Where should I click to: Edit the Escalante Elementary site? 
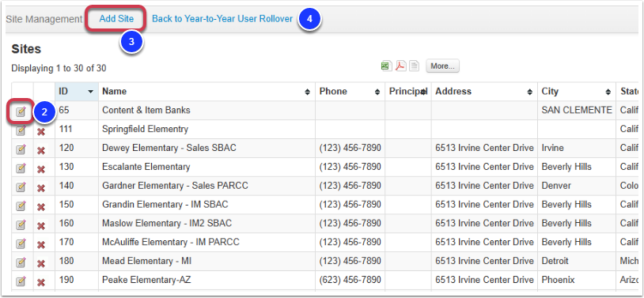tap(21, 168)
